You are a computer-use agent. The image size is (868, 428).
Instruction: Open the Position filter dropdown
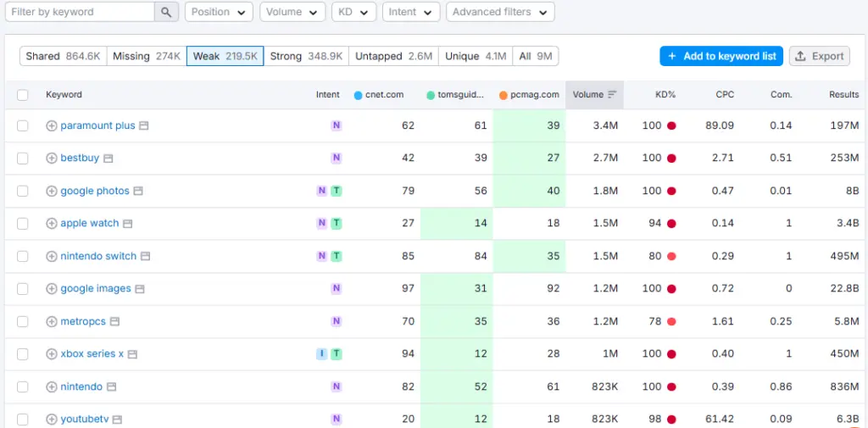219,12
